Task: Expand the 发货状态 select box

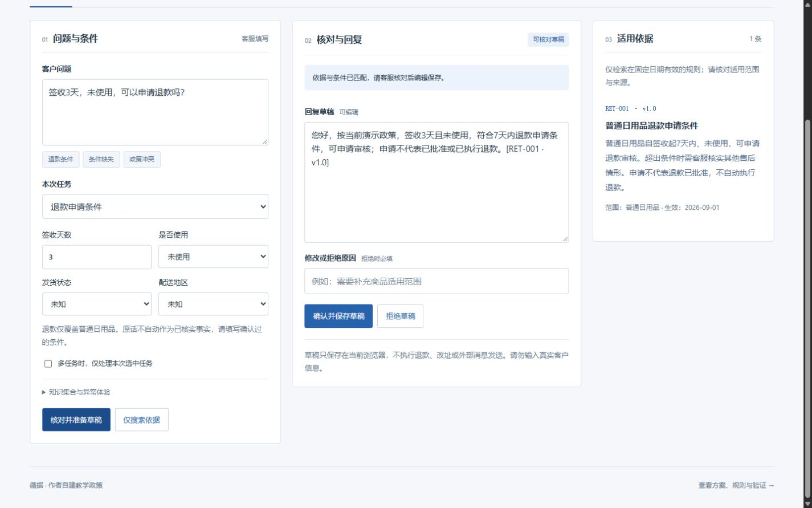Action: click(97, 304)
